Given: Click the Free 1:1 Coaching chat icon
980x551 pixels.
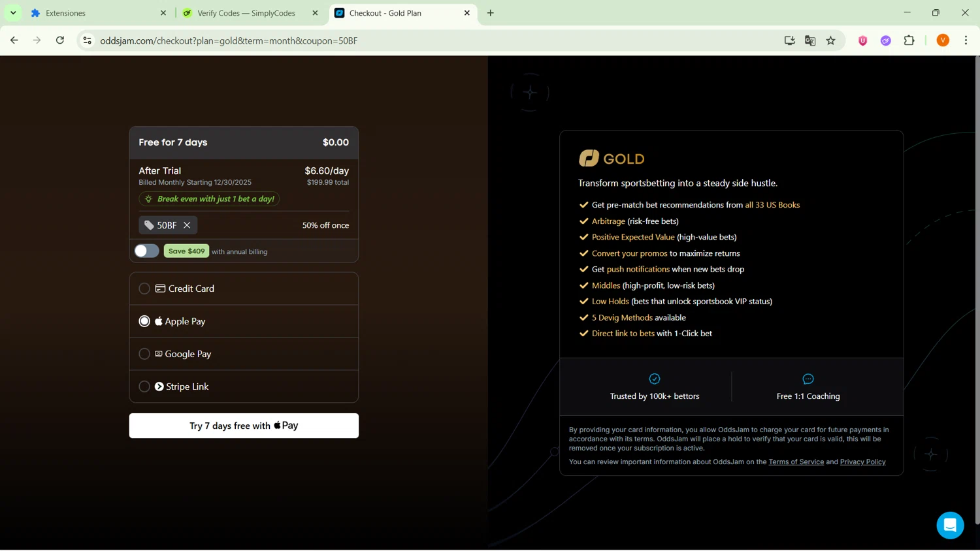Looking at the screenshot, I should coord(808,379).
